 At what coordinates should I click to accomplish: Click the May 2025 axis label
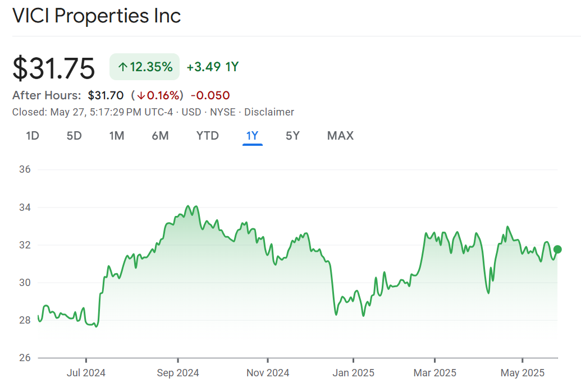(522, 373)
